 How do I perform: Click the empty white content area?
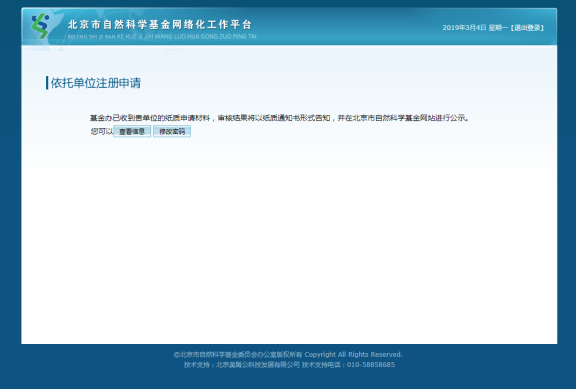click(x=289, y=239)
